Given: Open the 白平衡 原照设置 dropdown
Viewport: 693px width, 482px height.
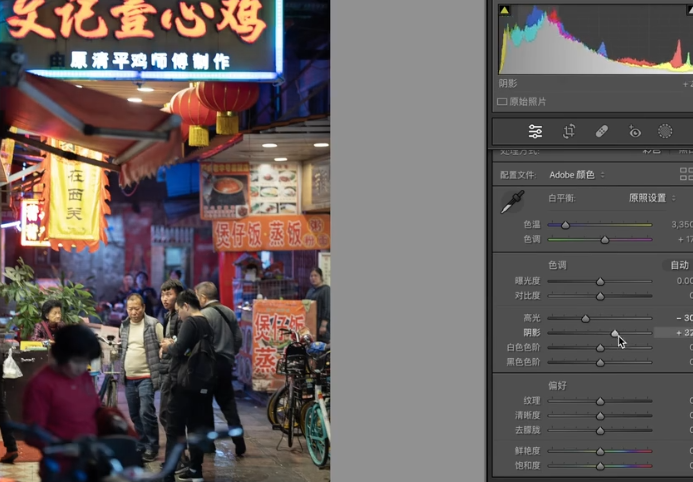Looking at the screenshot, I should [x=652, y=198].
